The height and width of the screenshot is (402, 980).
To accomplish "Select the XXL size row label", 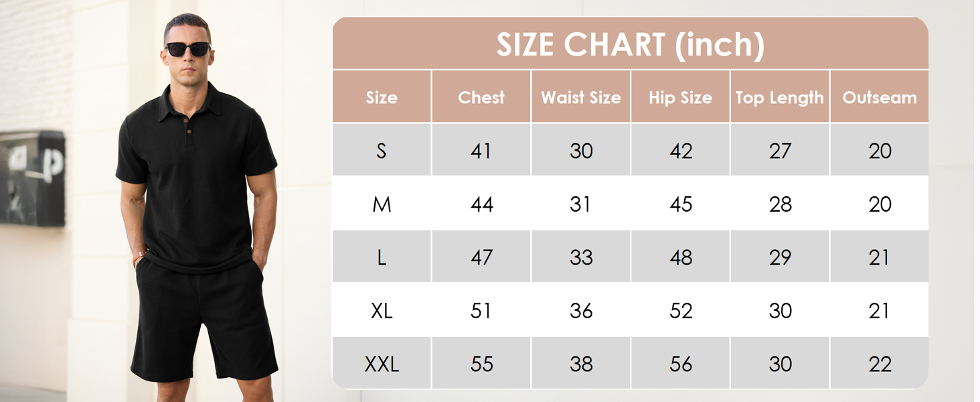I will (x=382, y=364).
